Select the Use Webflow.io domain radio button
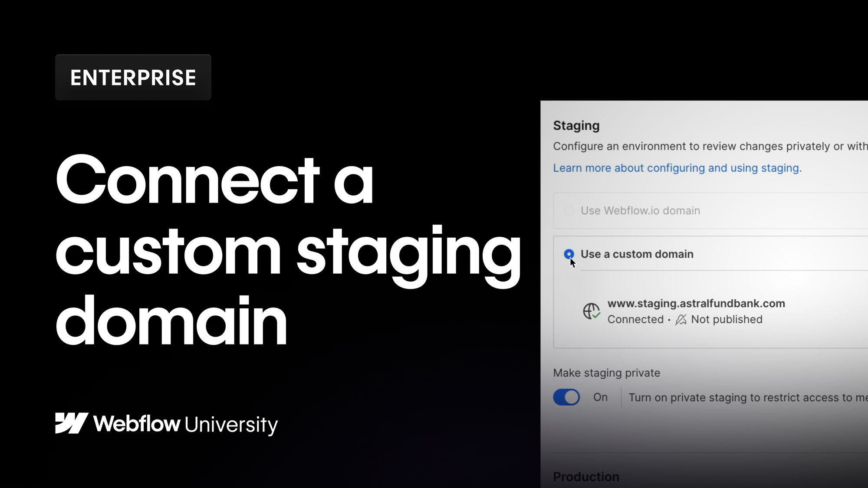The width and height of the screenshot is (868, 488). (x=569, y=211)
